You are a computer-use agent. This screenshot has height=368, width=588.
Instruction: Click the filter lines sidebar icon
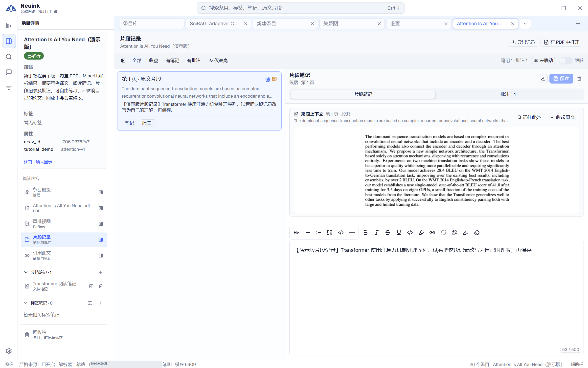[x=9, y=88]
